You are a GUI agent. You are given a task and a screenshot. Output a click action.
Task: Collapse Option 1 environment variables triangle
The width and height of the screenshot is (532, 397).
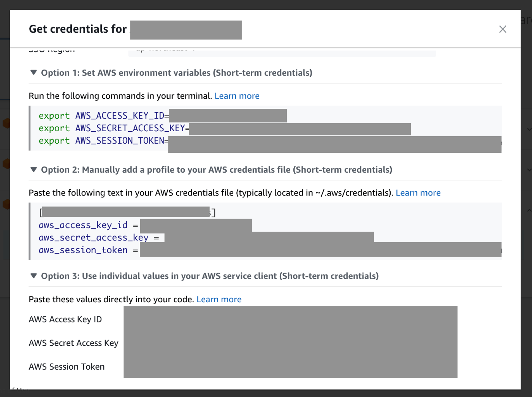point(34,72)
